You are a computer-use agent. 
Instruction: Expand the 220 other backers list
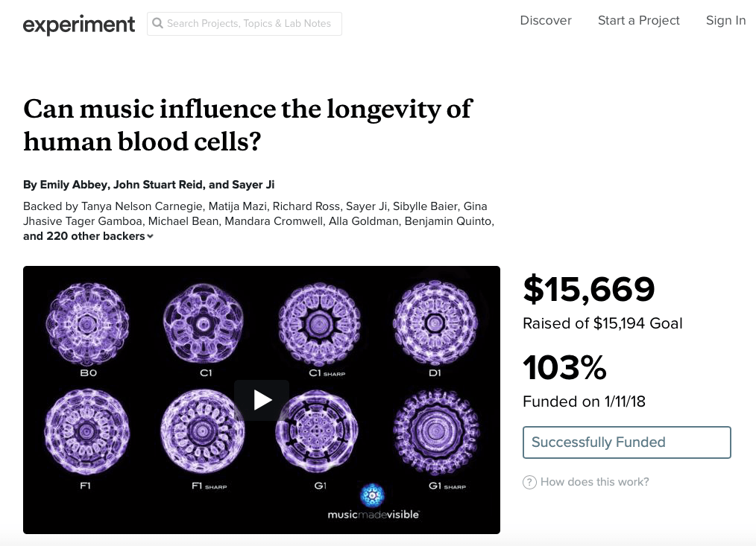click(88, 236)
